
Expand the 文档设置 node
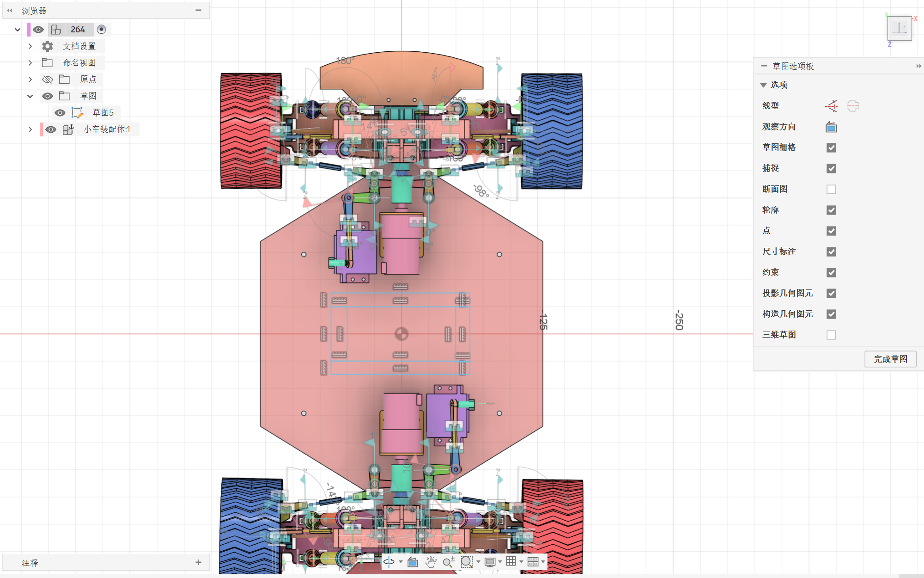[30, 46]
